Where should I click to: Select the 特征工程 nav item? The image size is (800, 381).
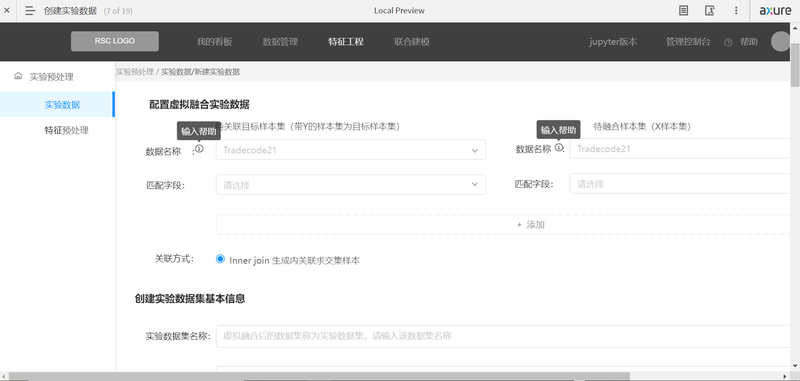346,42
